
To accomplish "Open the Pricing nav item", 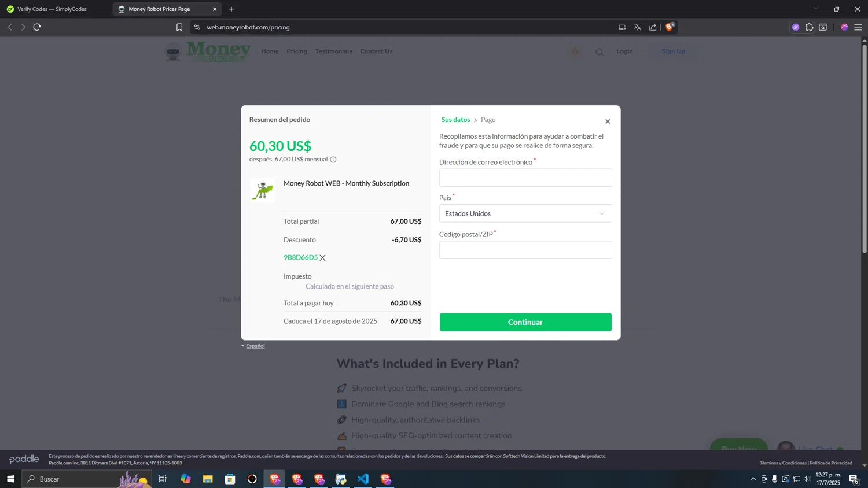I will (297, 51).
